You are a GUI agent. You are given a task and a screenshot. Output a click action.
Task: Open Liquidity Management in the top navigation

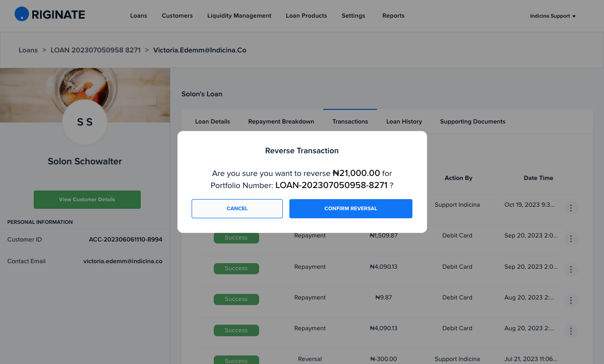239,16
